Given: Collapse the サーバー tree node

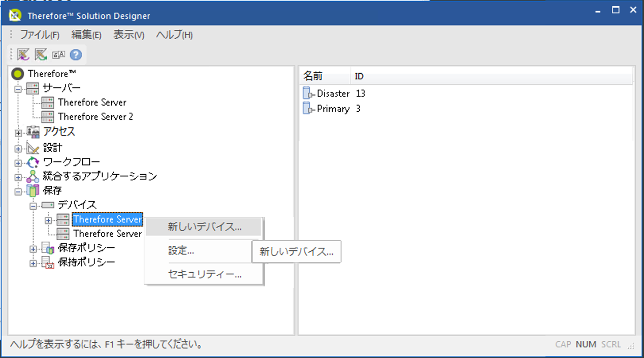Looking at the screenshot, I should (x=18, y=89).
